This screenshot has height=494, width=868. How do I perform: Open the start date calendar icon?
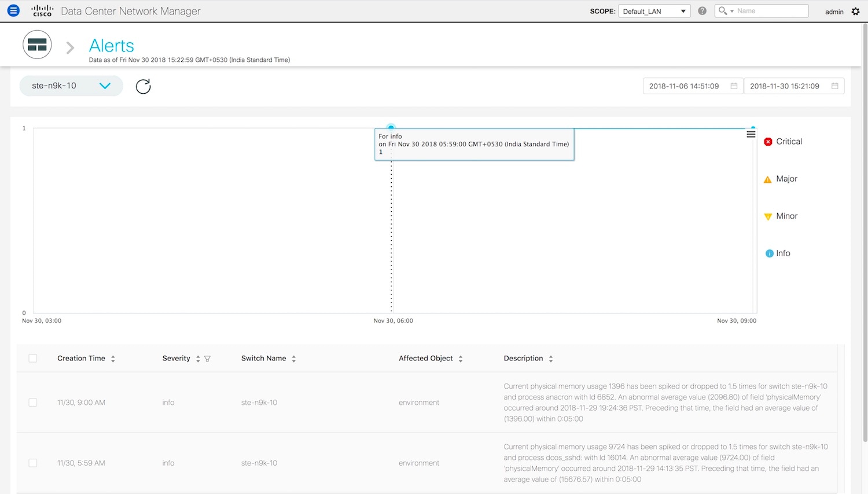click(734, 86)
